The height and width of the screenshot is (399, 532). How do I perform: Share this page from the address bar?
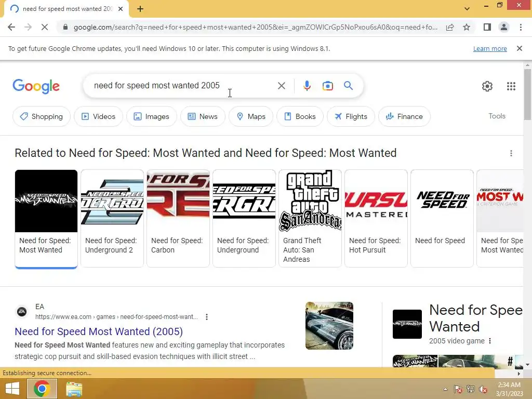[x=450, y=27]
